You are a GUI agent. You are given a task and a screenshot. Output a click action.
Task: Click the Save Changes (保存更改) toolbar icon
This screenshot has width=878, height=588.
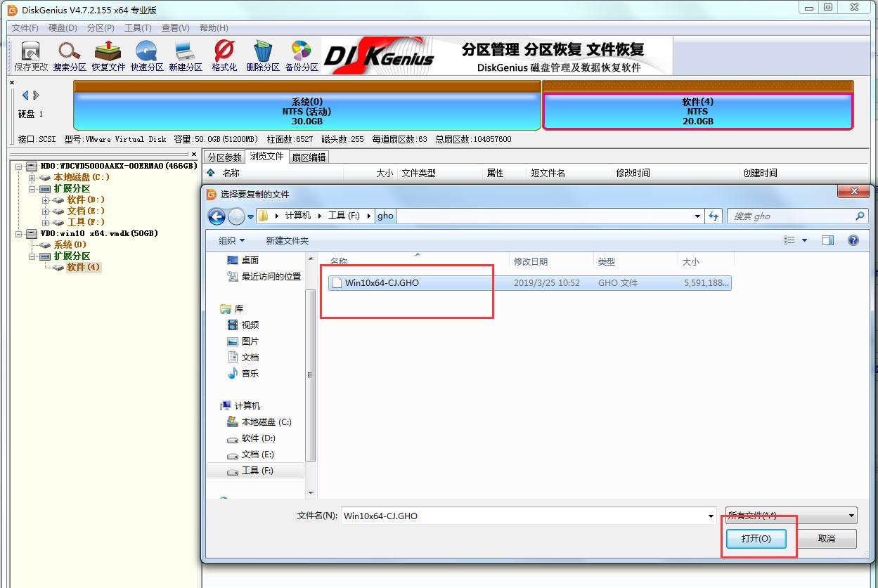(31, 55)
